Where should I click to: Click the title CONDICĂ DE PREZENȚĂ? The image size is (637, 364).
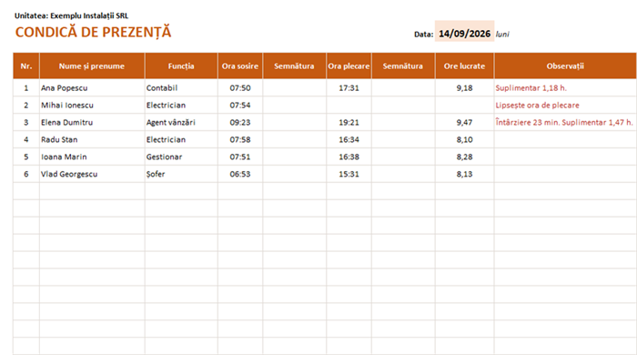tap(93, 32)
